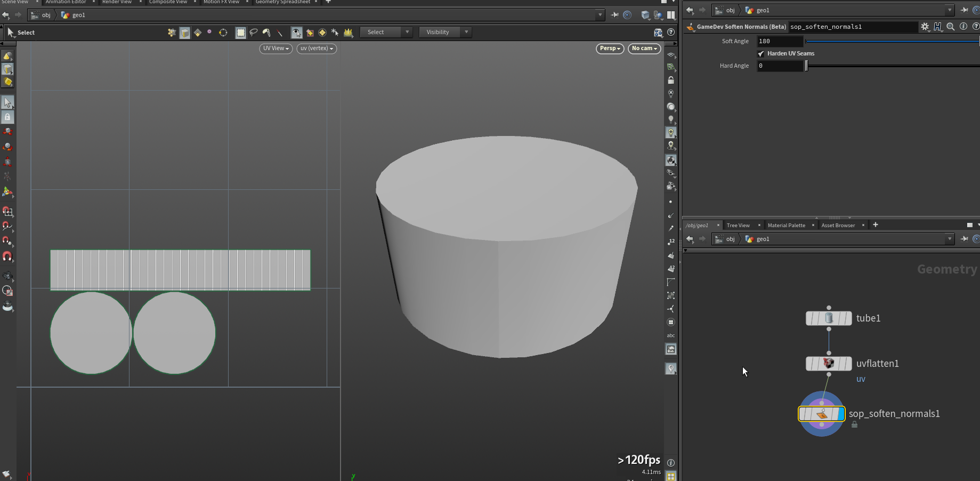Viewport: 980px width, 481px height.
Task: Open the parameter gear settings menu
Action: click(x=925, y=27)
